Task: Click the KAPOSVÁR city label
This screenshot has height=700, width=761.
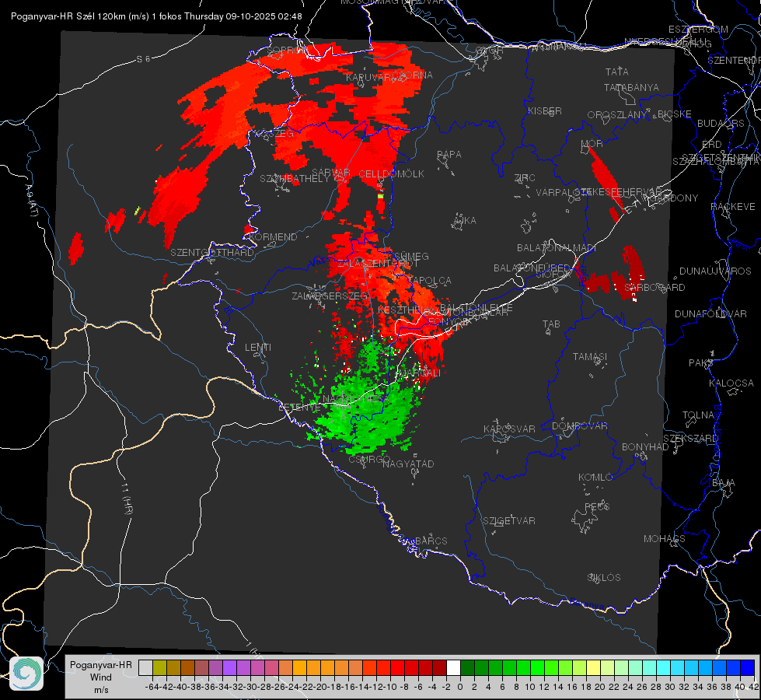Action: pyautogui.click(x=509, y=429)
